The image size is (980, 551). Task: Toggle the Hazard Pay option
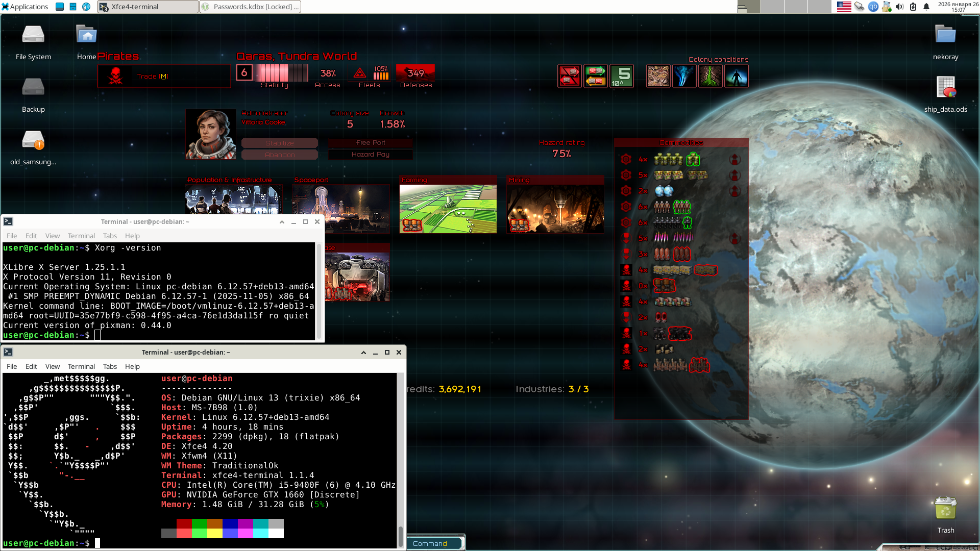pos(371,155)
